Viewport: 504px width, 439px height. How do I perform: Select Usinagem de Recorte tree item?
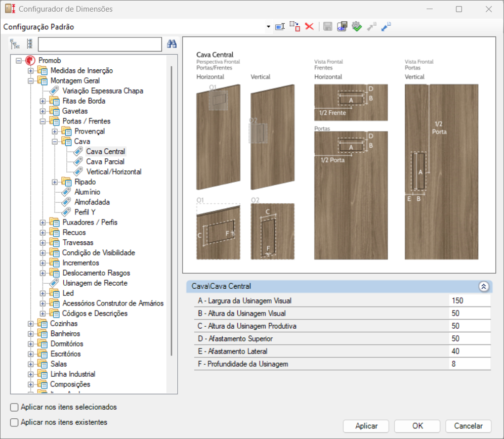click(95, 283)
